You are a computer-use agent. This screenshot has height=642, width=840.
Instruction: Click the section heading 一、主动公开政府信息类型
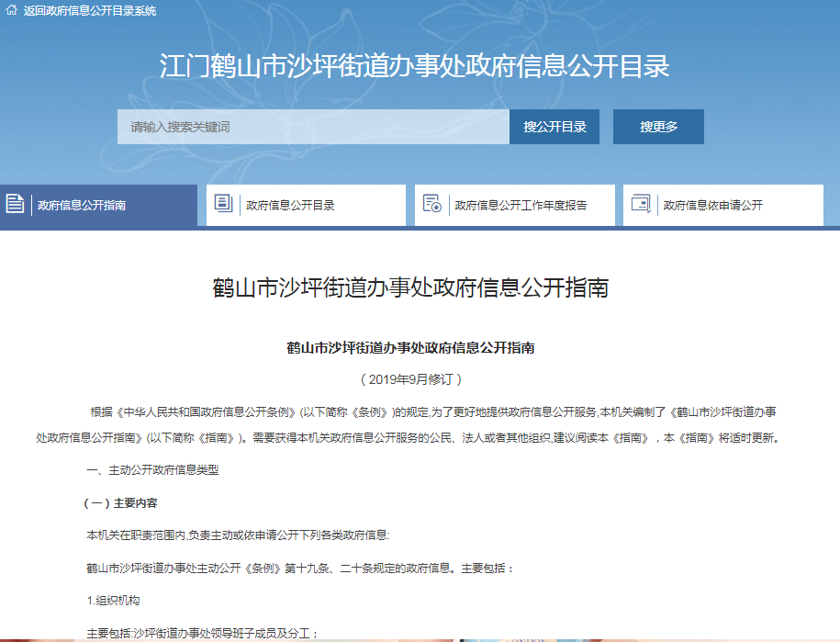[x=152, y=470]
